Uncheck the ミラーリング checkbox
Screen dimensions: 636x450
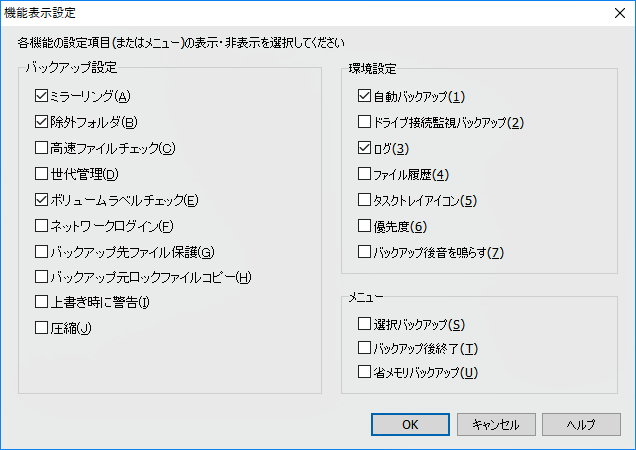(x=42, y=97)
